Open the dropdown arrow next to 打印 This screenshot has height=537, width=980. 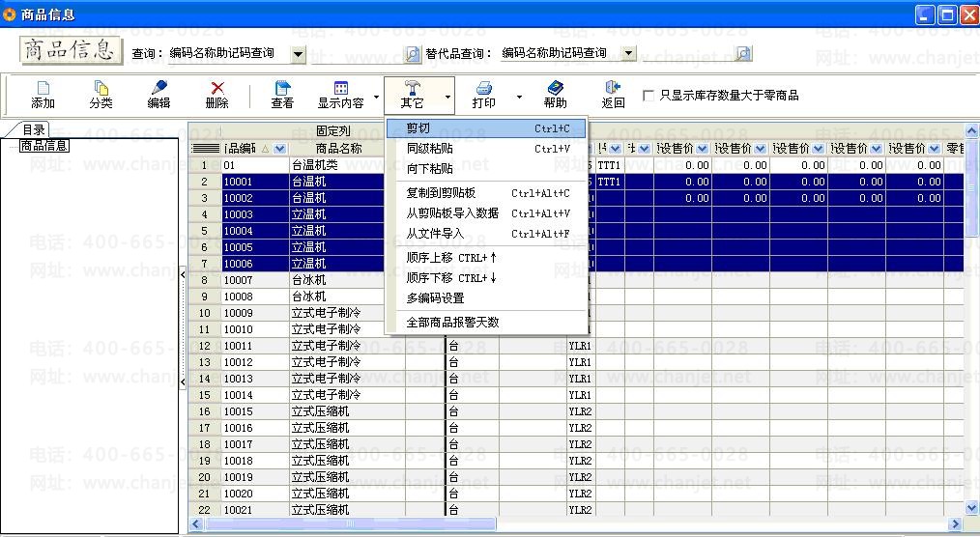(x=519, y=97)
